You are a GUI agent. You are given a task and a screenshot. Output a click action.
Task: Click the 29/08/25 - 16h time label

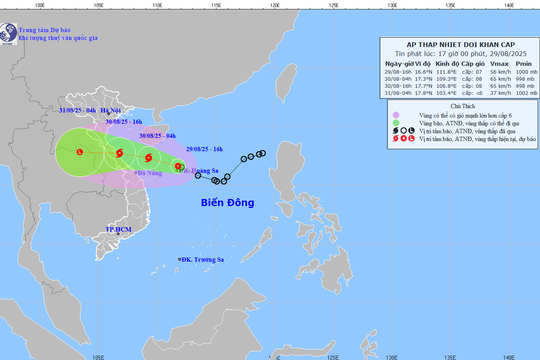[x=205, y=149]
